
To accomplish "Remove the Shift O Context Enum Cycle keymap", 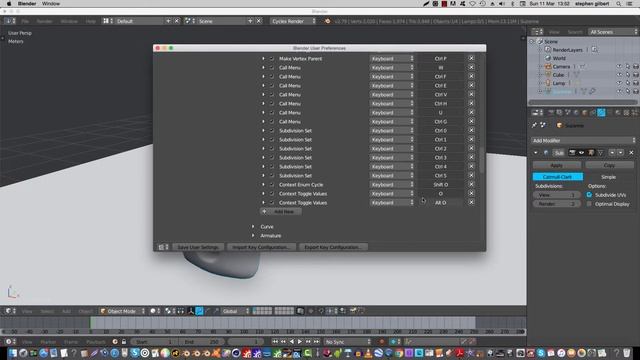I will tap(471, 184).
